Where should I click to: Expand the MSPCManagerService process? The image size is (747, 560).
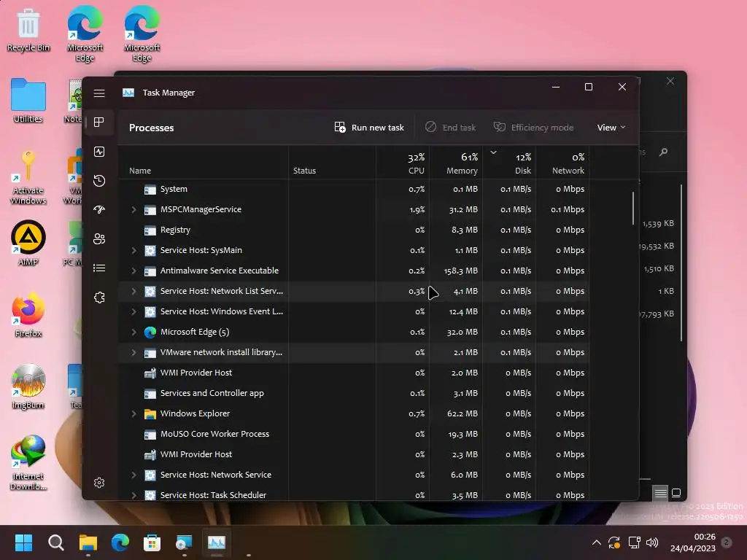coord(134,209)
